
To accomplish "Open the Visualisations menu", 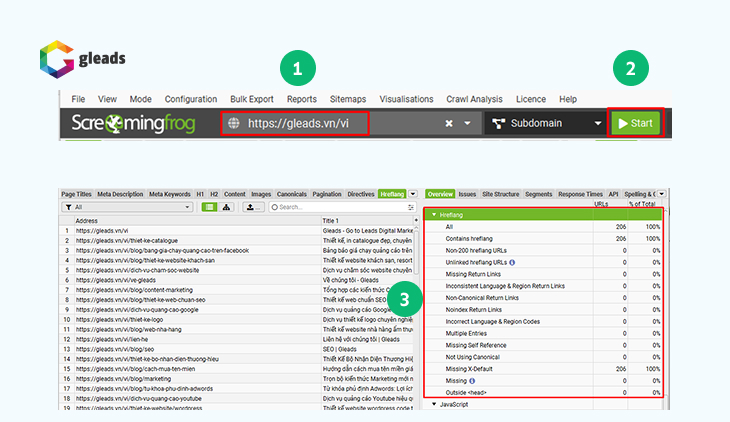I will coord(406,99).
